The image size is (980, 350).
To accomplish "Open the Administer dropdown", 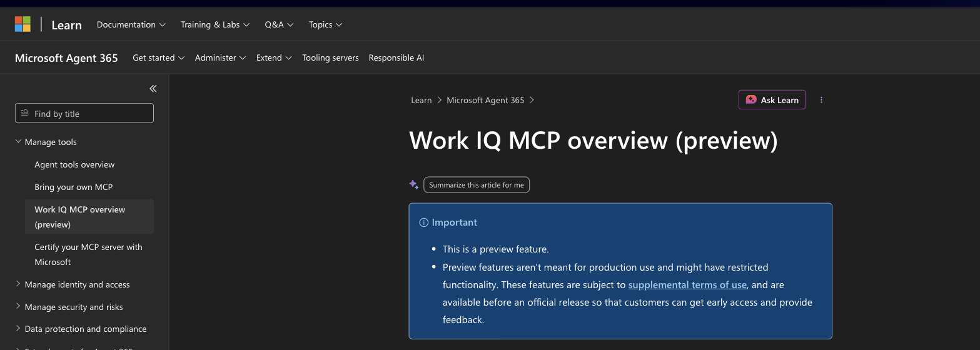I will (220, 57).
